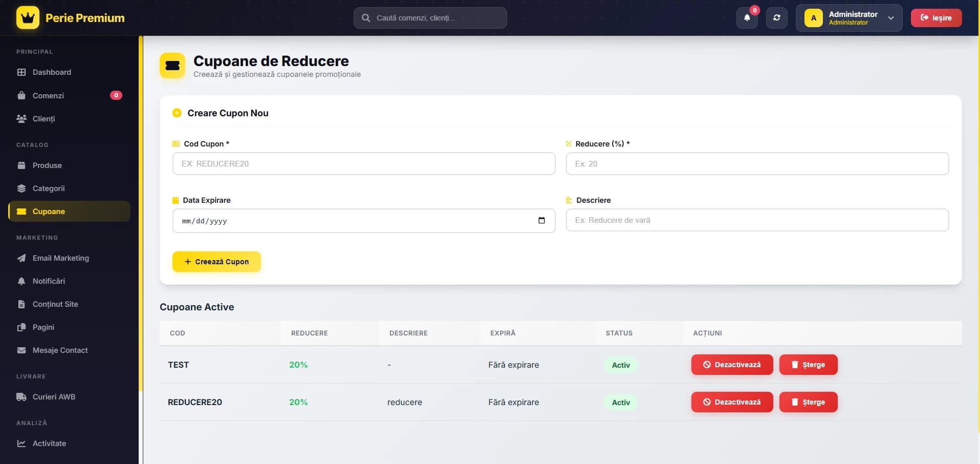Select the Comenzi shopping bag icon
This screenshot has width=980, height=464.
pos(21,96)
